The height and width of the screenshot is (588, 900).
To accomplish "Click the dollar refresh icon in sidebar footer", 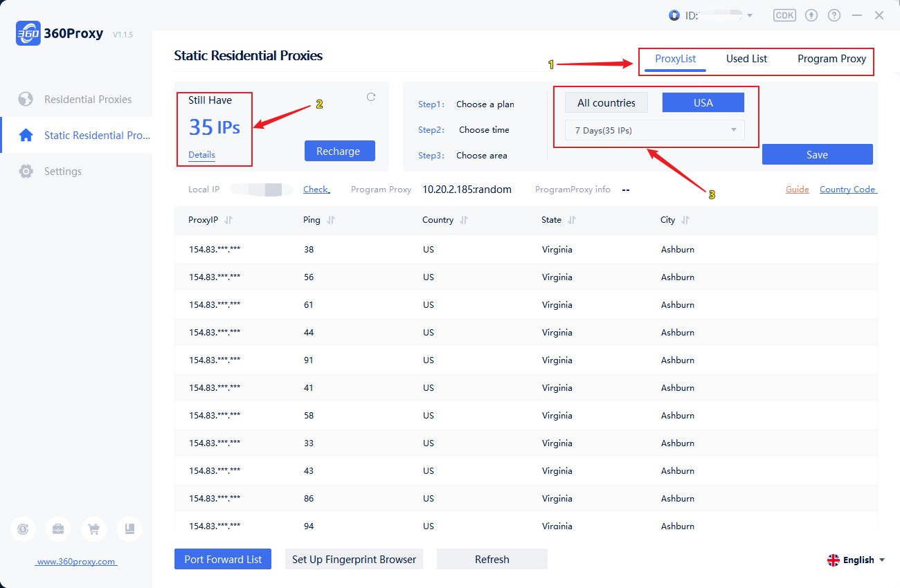I will point(23,529).
